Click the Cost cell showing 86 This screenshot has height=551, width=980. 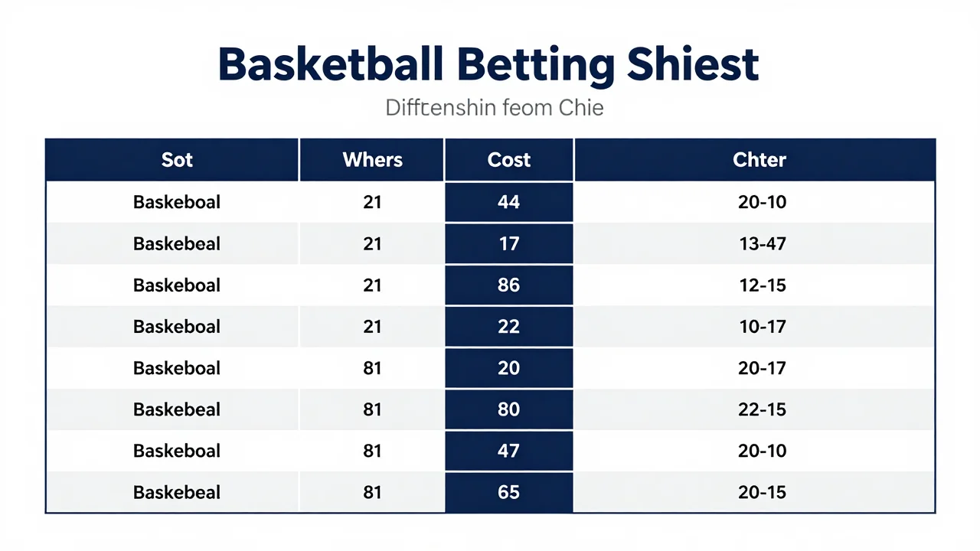(x=509, y=285)
